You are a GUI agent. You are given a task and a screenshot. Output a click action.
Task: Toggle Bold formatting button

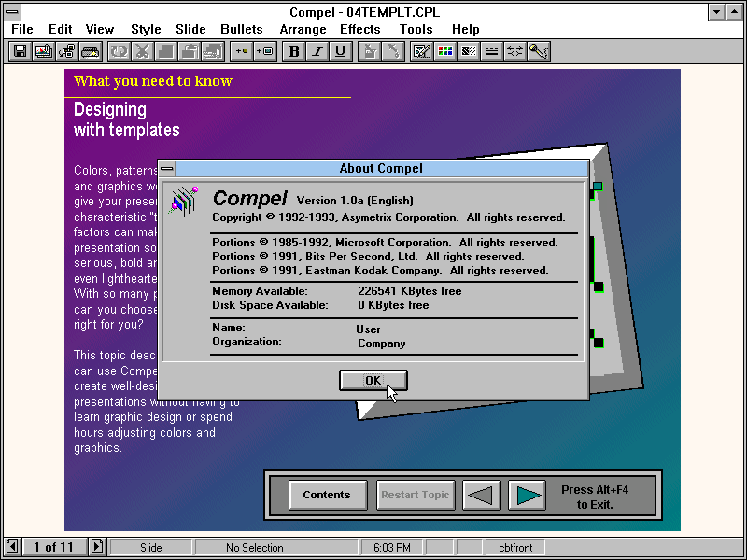click(x=294, y=51)
